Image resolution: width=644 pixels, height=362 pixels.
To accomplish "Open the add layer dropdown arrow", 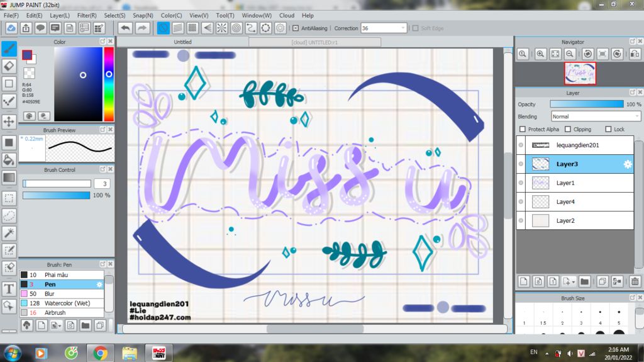I will pos(574,282).
